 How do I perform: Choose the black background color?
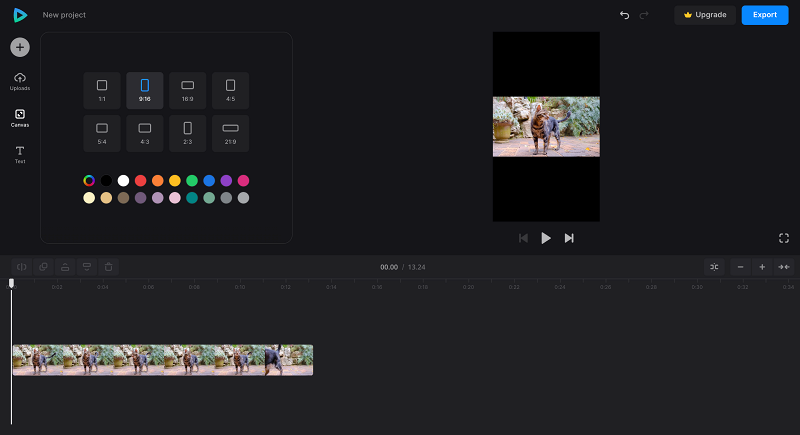(x=106, y=181)
